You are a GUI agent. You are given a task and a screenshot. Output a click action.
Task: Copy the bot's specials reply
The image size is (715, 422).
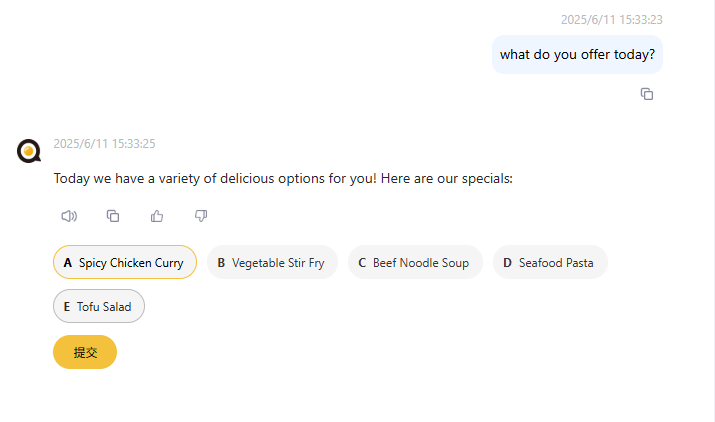113,216
